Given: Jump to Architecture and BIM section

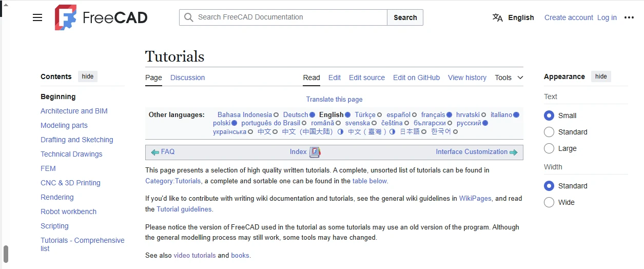Looking at the screenshot, I should pos(74,111).
